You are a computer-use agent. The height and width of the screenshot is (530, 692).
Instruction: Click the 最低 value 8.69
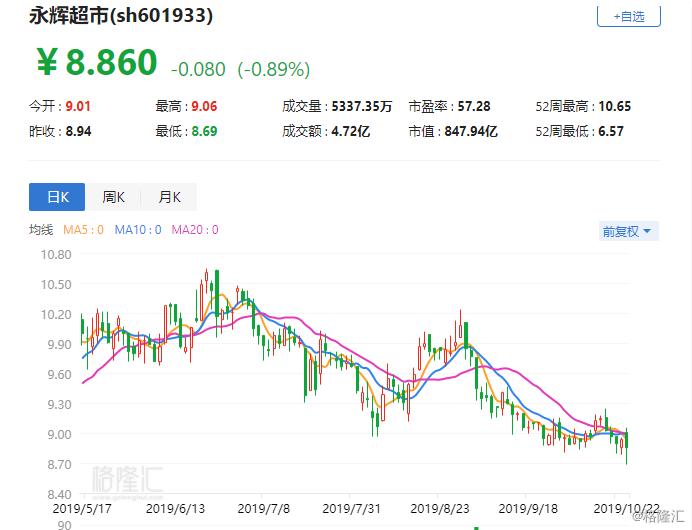[x=204, y=132]
